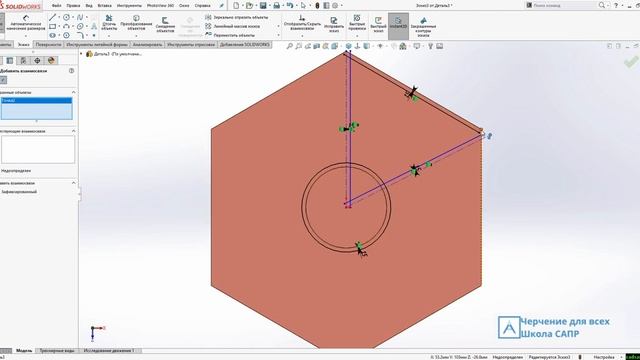Open the DisplayManager color sphere tab
Image resolution: width=640 pixels, height=360 pixels.
51,60
